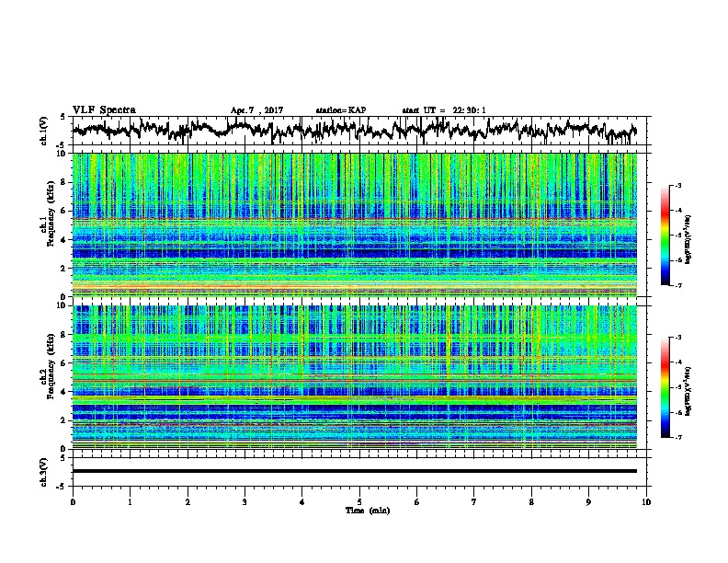This screenshot has width=728, height=563.
Task: Click the ch.3 '5' volt tick label
Action: point(63,458)
